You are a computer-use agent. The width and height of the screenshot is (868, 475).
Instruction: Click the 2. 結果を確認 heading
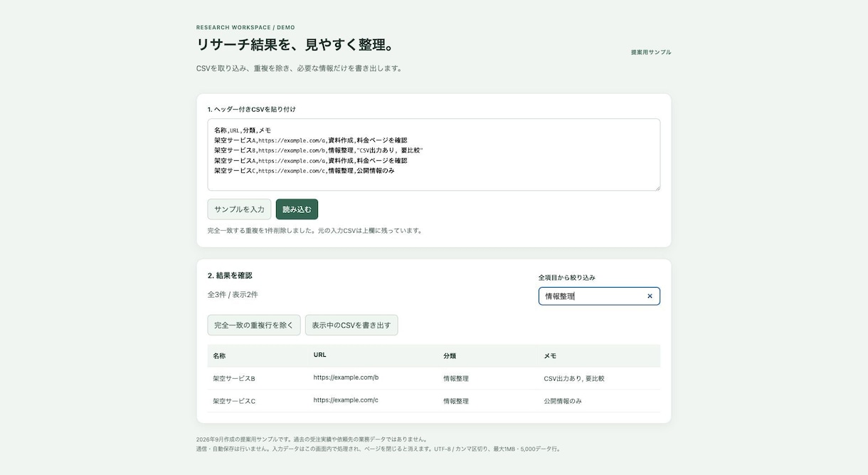tap(230, 275)
